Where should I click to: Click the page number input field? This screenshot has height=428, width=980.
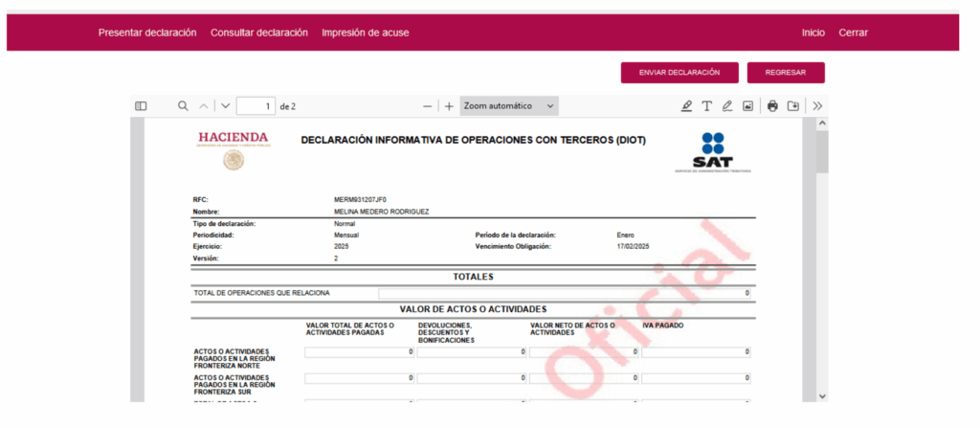(x=256, y=106)
